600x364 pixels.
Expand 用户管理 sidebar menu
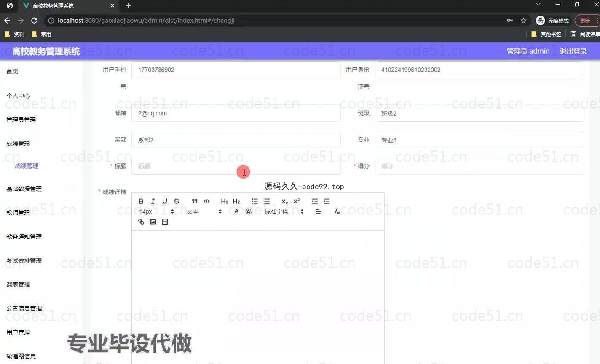(x=18, y=332)
